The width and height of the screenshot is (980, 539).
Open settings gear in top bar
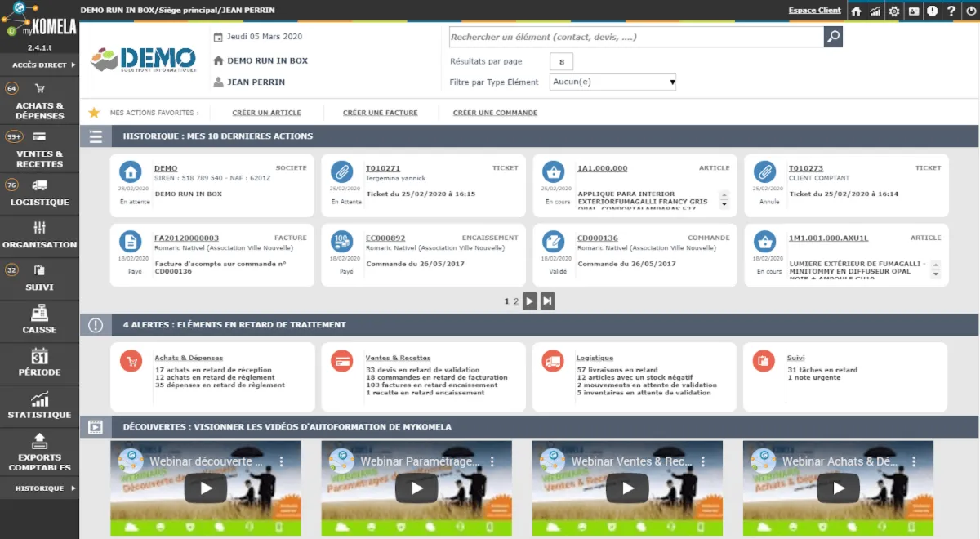(x=894, y=11)
